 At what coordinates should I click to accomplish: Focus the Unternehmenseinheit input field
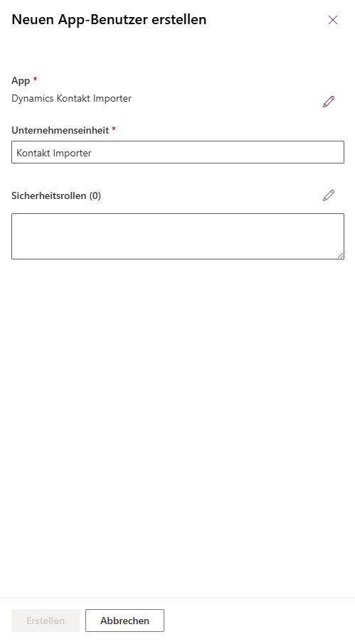point(178,152)
